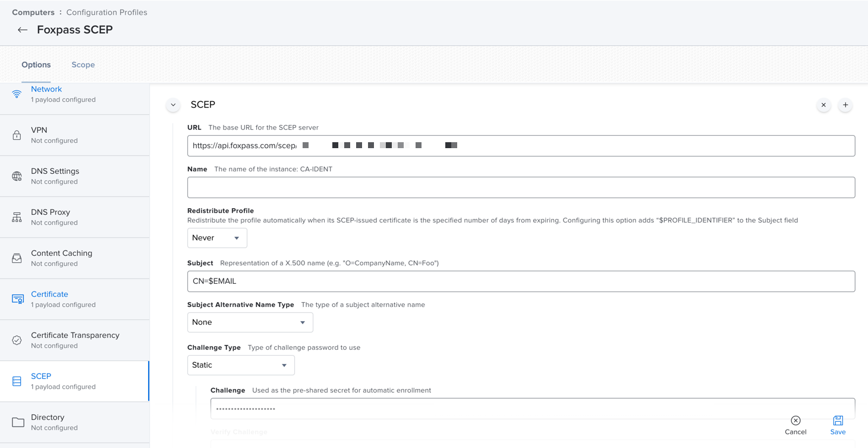
Task: Click the Subject field containing CN=$EMAIL
Action: (x=521, y=281)
